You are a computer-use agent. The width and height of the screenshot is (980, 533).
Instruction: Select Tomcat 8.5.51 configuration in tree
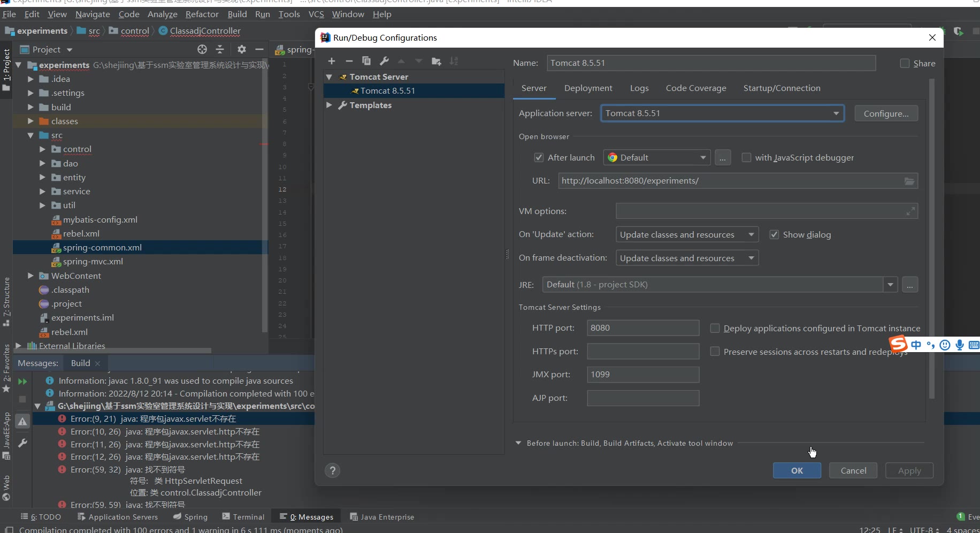(414, 91)
